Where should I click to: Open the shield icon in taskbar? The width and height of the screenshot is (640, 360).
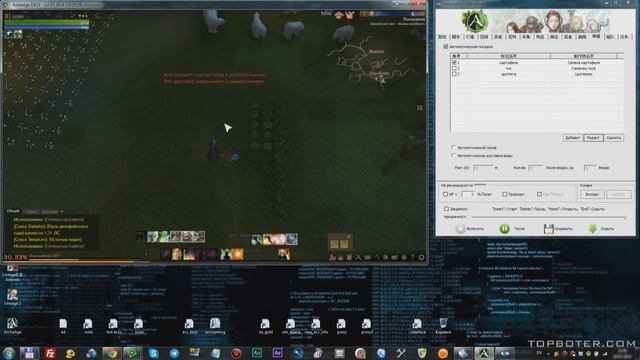click(422, 353)
